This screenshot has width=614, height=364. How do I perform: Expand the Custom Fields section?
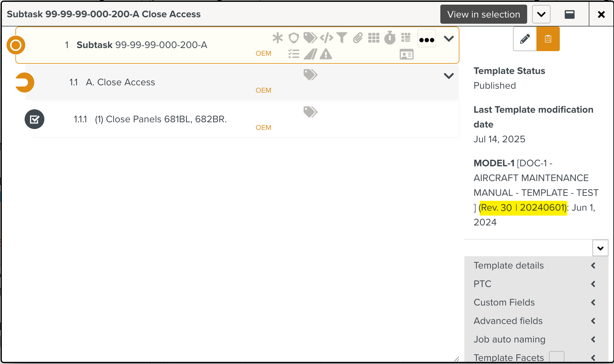(x=504, y=302)
